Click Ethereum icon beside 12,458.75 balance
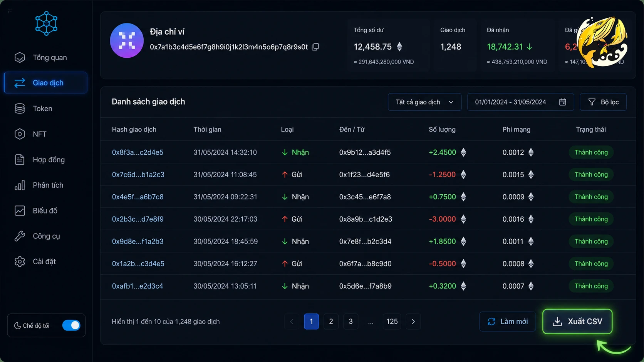This screenshot has height=362, width=644. [399, 47]
